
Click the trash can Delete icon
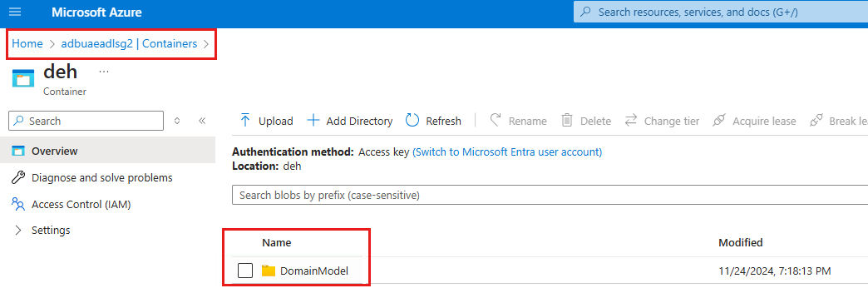pos(567,120)
